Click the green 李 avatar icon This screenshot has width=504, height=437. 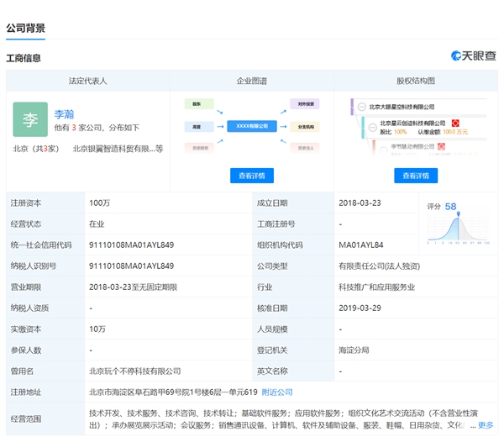point(30,119)
